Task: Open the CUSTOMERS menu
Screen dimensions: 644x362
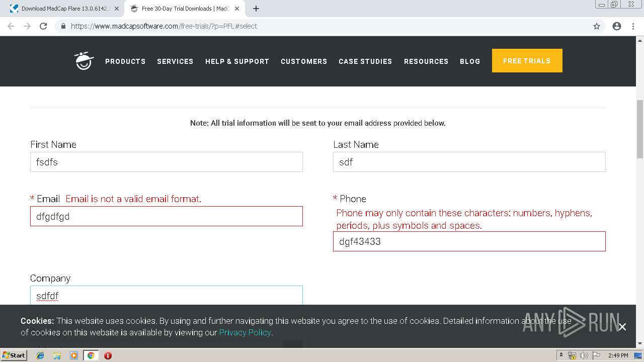Action: click(304, 61)
